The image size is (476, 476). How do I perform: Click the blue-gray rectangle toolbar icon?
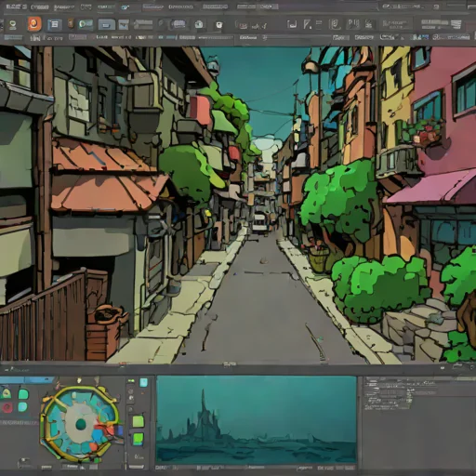[106, 24]
